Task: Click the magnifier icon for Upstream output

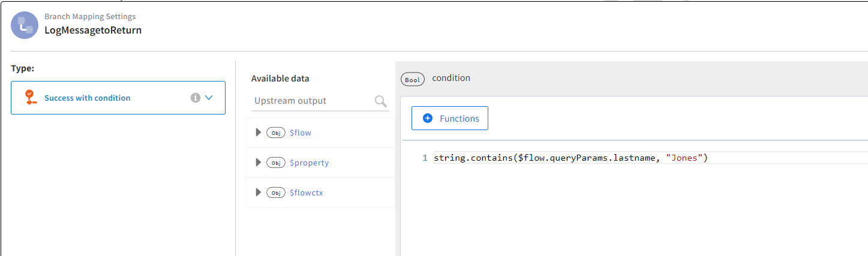Action: point(381,101)
